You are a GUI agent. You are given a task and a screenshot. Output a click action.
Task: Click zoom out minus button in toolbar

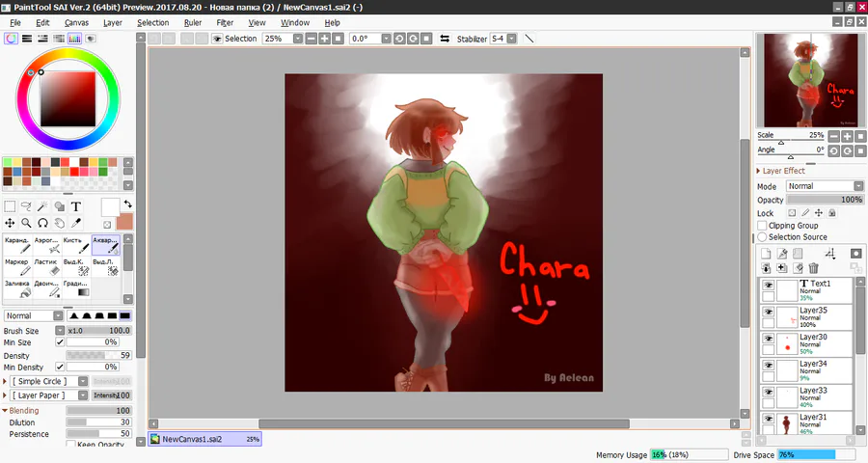point(312,39)
